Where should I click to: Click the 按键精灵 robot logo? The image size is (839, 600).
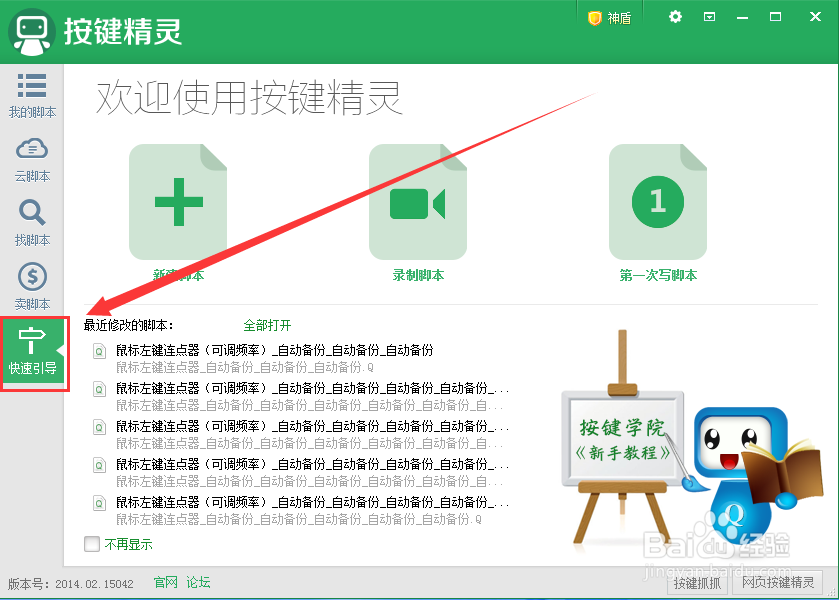(x=32, y=32)
